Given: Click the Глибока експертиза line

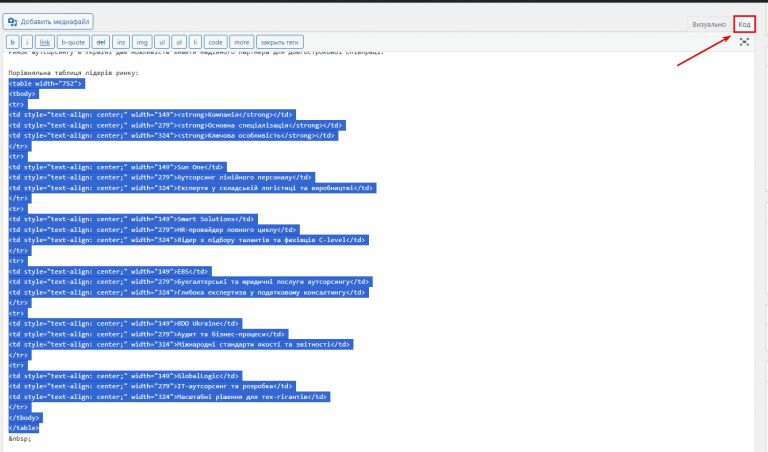Looking at the screenshot, I should 188,292.
